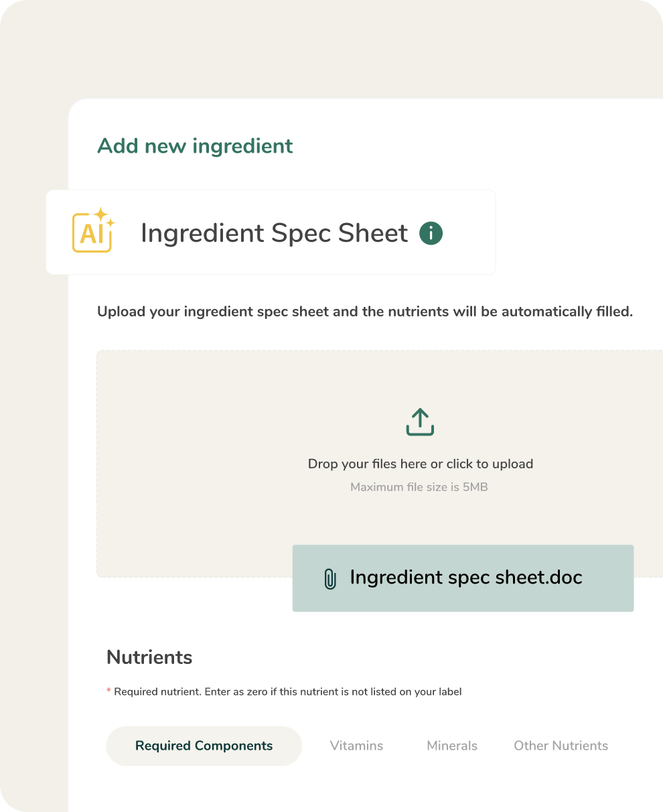Select the Required Components tab
Image resolution: width=663 pixels, height=812 pixels.
click(204, 746)
